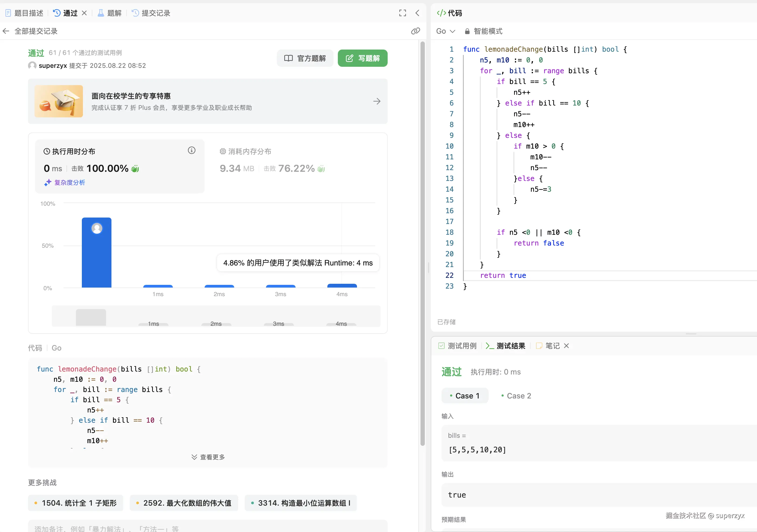Viewport: 757px width, 532px height.
Task: Open runtime distribution info icon
Action: click(192, 150)
